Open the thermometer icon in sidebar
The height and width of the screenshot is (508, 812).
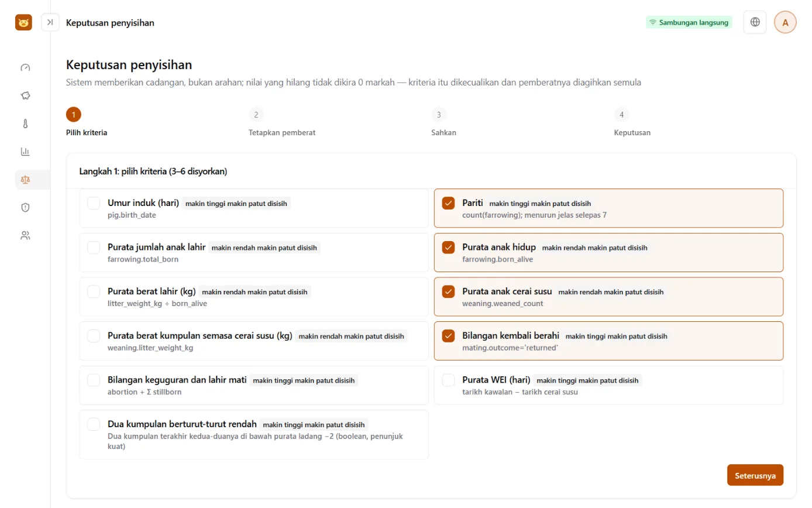pyautogui.click(x=25, y=123)
